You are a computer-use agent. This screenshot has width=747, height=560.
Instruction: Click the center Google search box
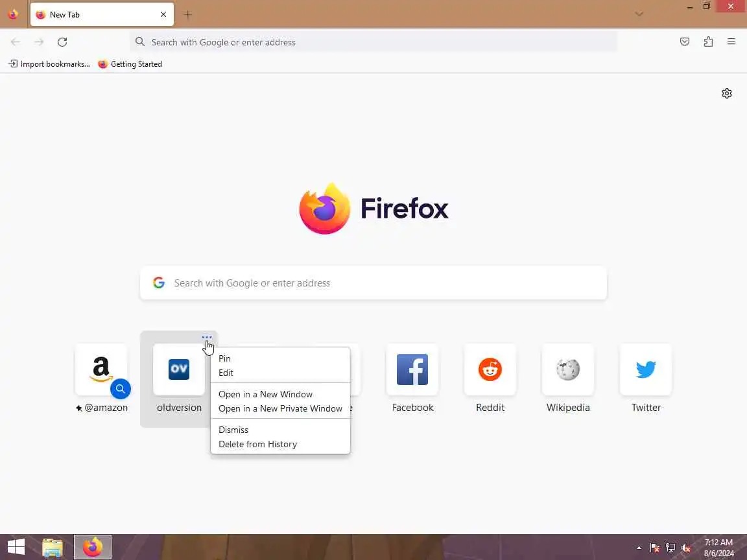pyautogui.click(x=373, y=283)
